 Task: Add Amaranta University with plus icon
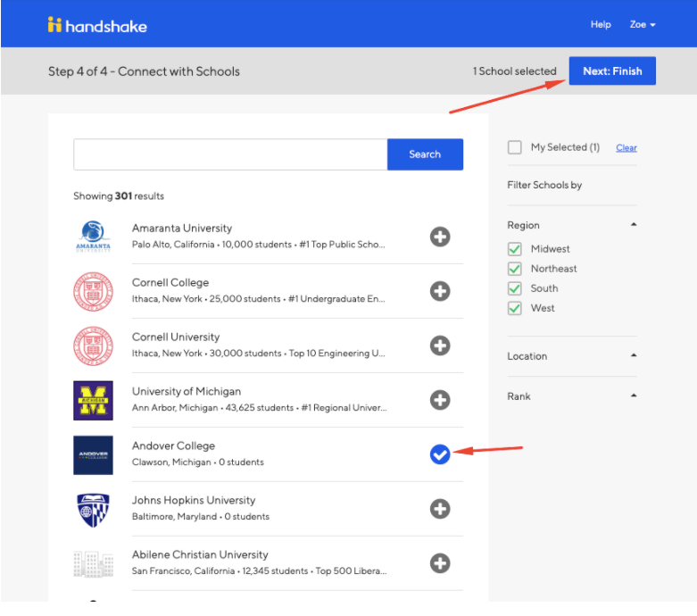[440, 237]
